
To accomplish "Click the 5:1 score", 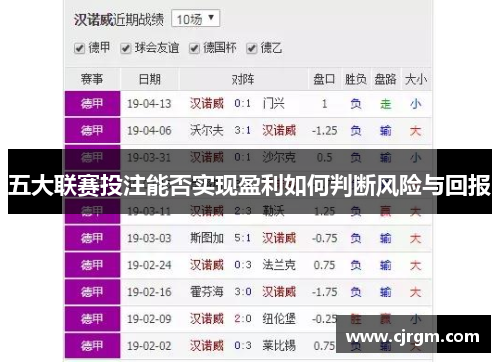I will (243, 238).
